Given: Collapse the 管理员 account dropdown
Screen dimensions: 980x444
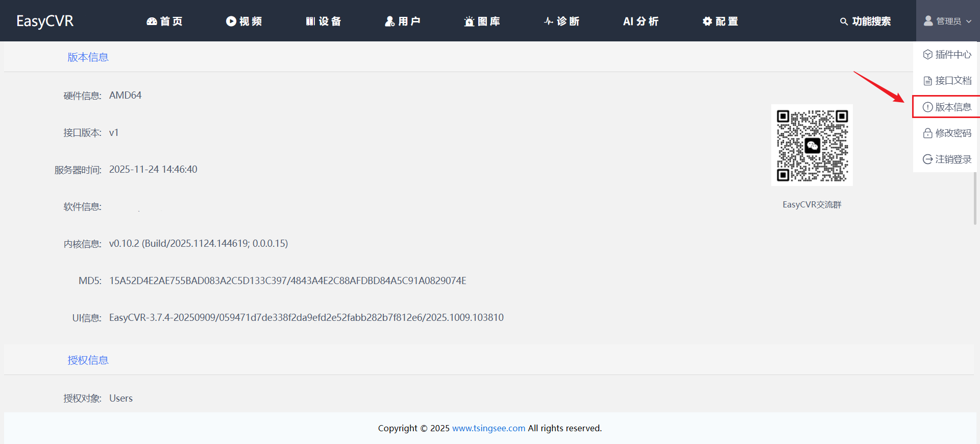Looking at the screenshot, I should [x=947, y=21].
